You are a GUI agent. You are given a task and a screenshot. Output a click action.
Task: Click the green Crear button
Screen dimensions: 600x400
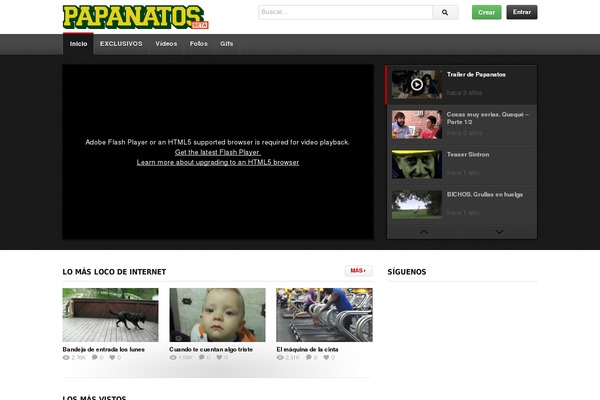tap(486, 12)
